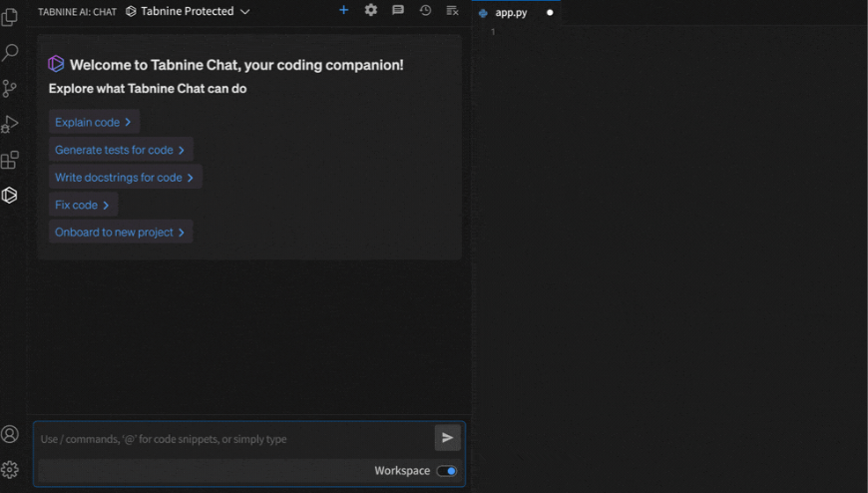Choose Generate tests for code
Image resolution: width=868 pixels, height=493 pixels.
(x=120, y=150)
